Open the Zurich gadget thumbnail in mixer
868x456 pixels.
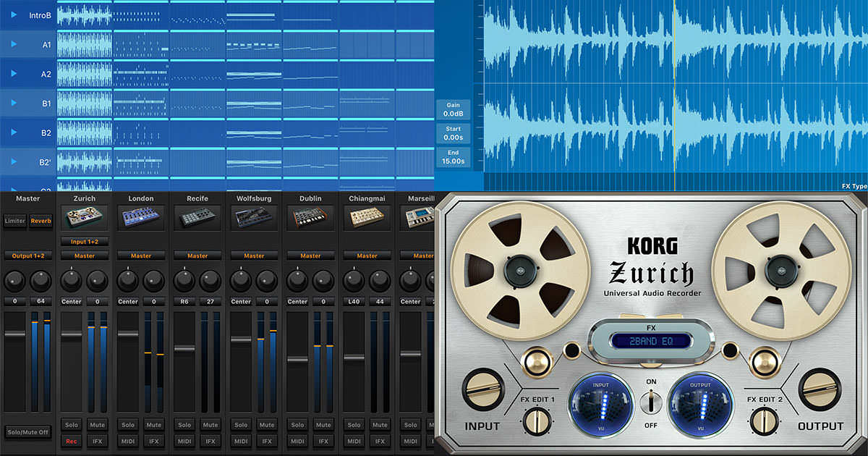click(85, 217)
